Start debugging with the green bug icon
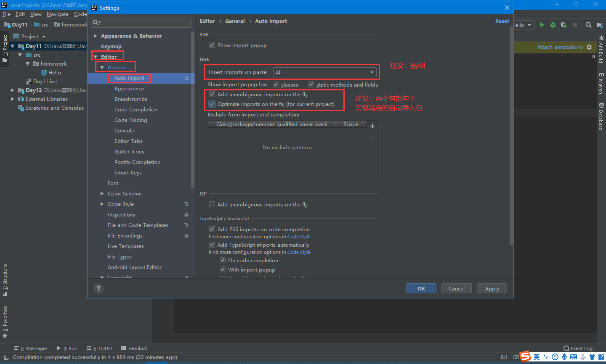 [x=553, y=25]
